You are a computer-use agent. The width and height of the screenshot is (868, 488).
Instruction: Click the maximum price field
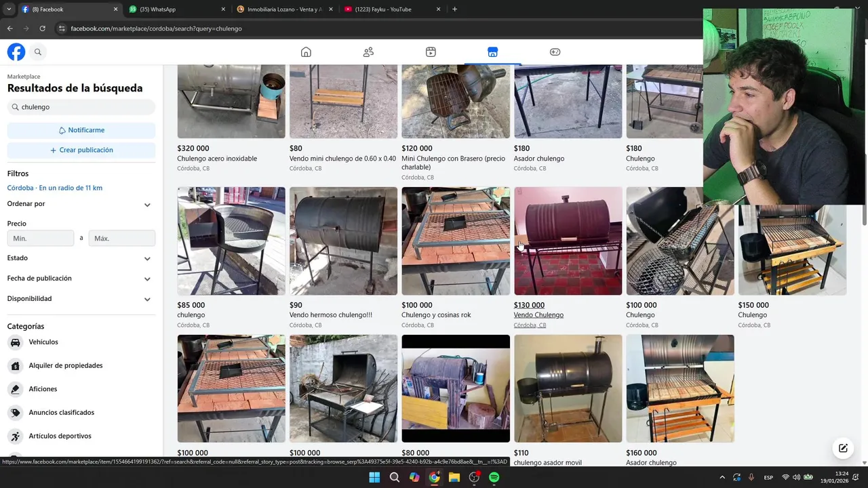click(x=122, y=238)
